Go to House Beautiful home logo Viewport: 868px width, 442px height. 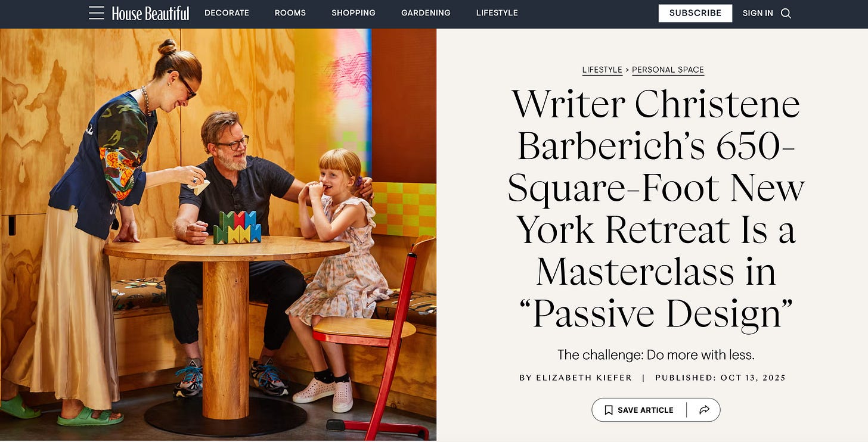[x=150, y=13]
